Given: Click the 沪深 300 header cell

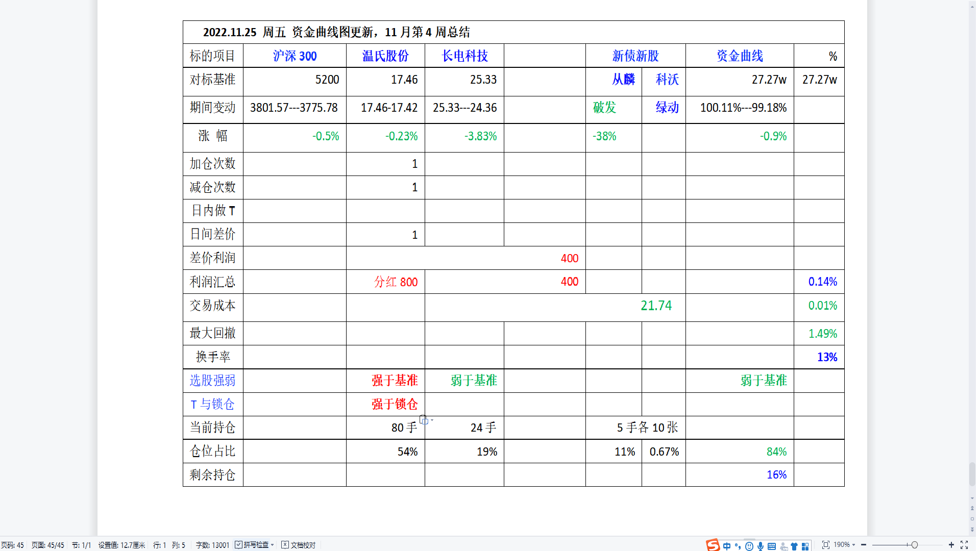Looking at the screenshot, I should [295, 56].
